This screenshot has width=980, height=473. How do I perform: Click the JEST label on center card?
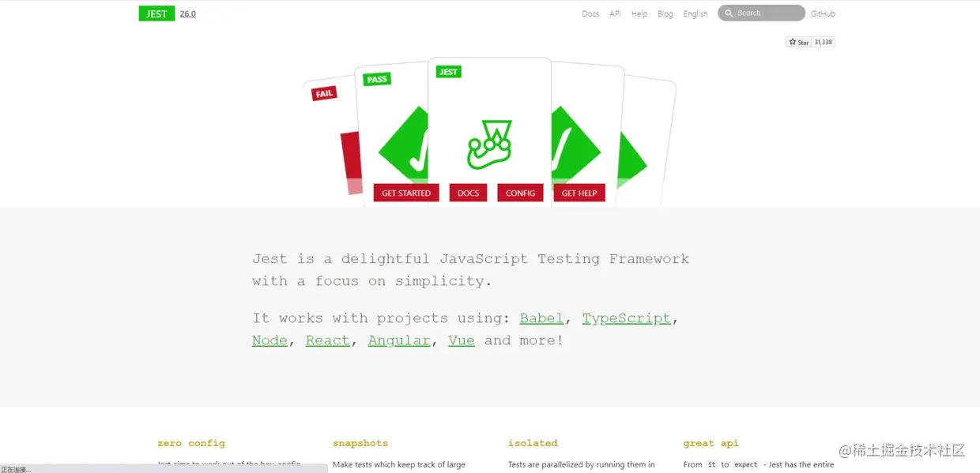pyautogui.click(x=448, y=72)
